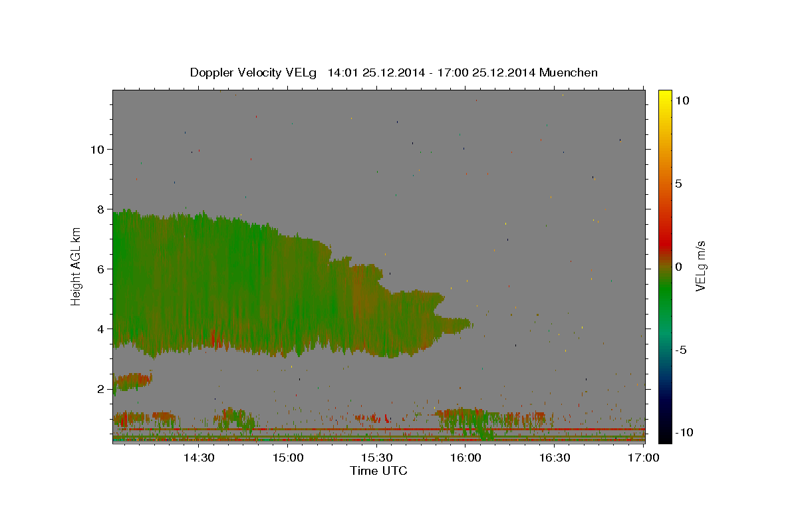This screenshot has width=798, height=532.
Task: Click the 17:00 time tick label
Action: click(644, 458)
